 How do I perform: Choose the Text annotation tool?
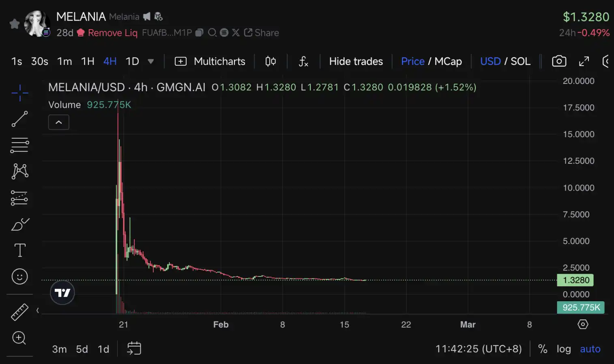point(20,250)
